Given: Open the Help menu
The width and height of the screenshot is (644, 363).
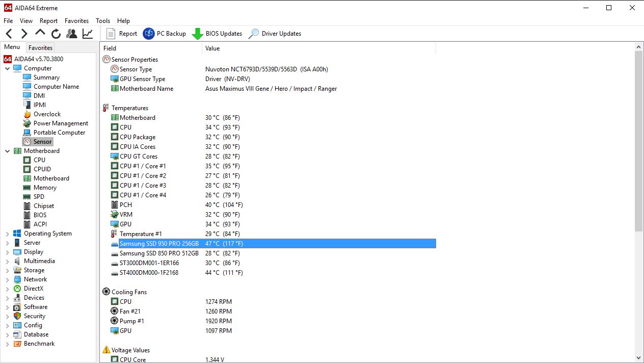Looking at the screenshot, I should coord(123,21).
